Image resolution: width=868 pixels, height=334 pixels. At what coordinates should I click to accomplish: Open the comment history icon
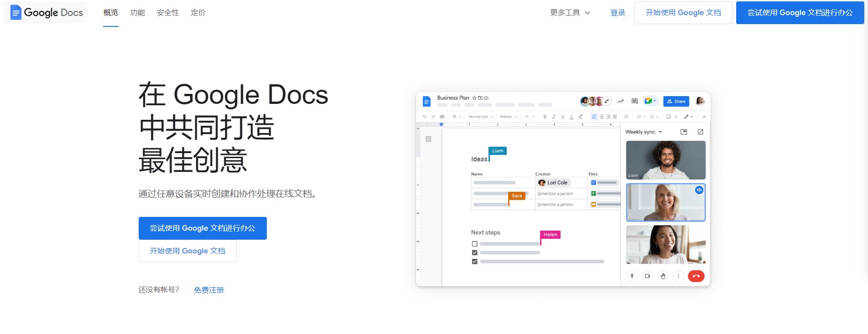(634, 101)
